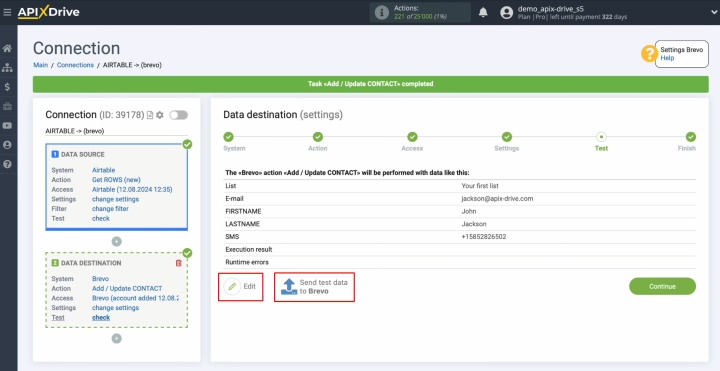The height and width of the screenshot is (371, 720).
Task: Select the 'Your first list' value
Action: click(x=480, y=186)
